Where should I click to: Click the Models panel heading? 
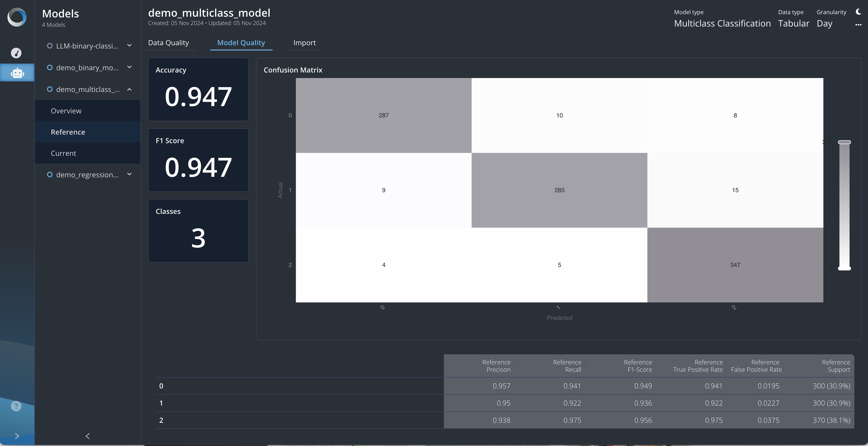60,14
